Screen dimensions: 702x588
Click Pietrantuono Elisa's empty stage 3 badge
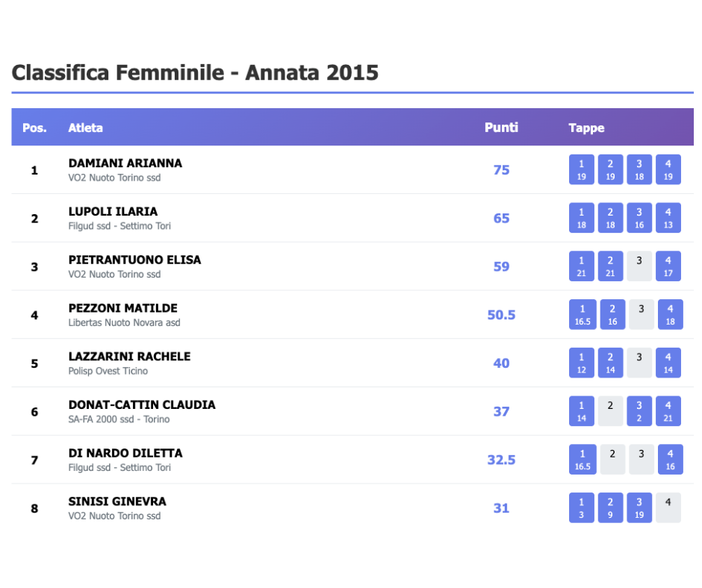coord(639,266)
